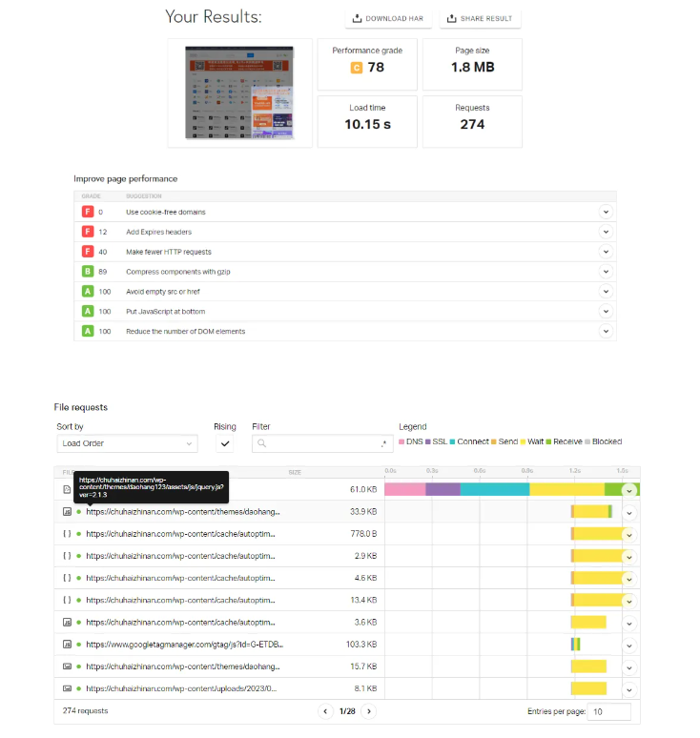The image size is (700, 738).
Task: Click the JS icon of googletagmanager request
Action: (67, 645)
